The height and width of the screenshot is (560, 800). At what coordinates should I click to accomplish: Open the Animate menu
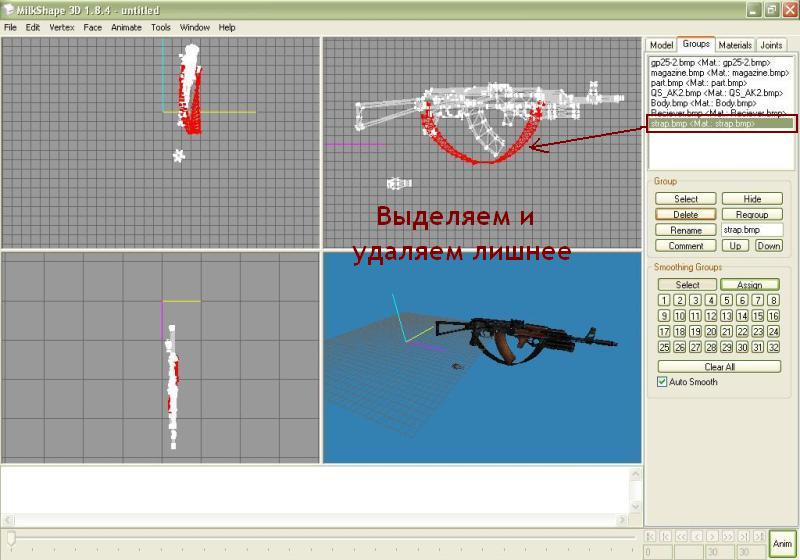coord(126,27)
